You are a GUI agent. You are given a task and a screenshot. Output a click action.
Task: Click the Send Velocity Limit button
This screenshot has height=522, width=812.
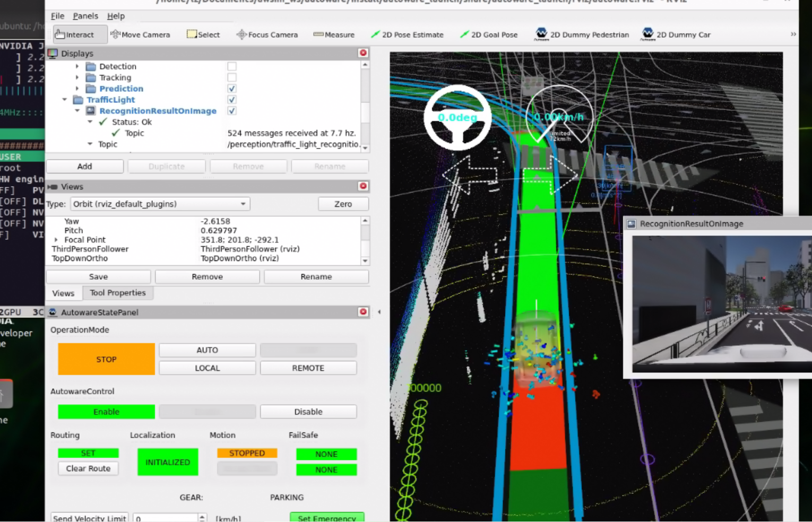[90, 517]
